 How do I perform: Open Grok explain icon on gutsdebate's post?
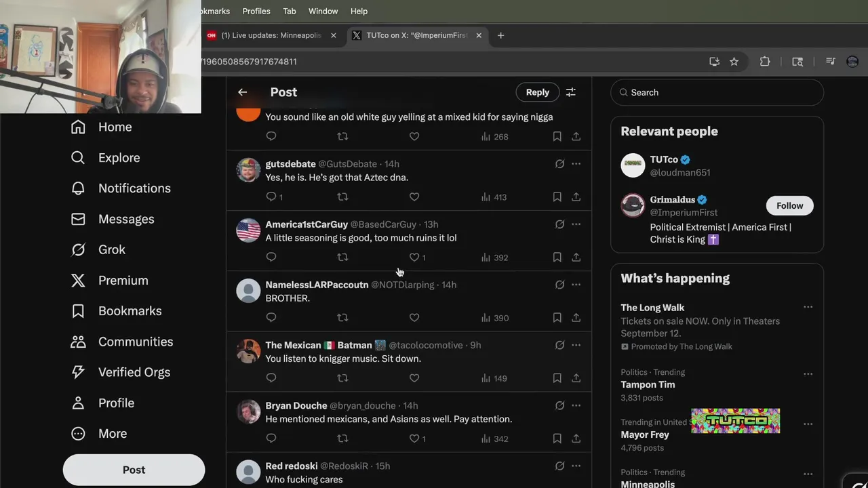point(559,164)
